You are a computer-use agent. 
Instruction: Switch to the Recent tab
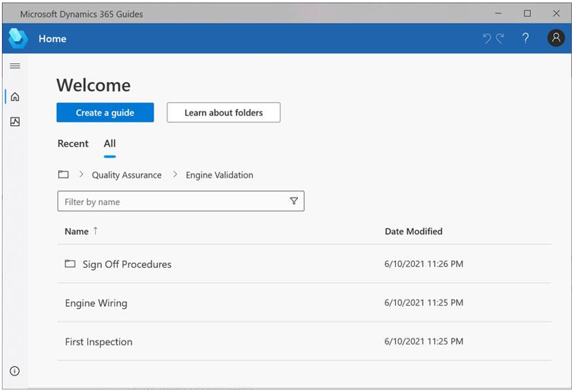pyautogui.click(x=73, y=143)
